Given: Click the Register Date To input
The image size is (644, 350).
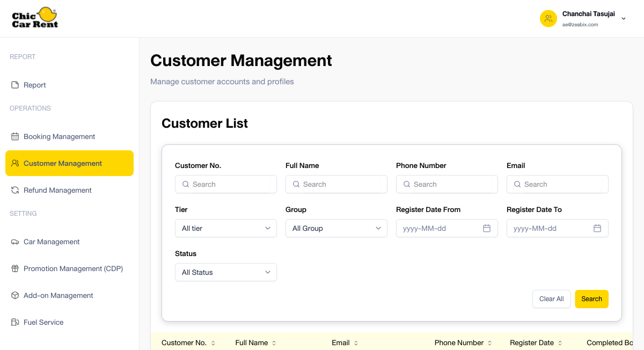Looking at the screenshot, I should click(558, 228).
